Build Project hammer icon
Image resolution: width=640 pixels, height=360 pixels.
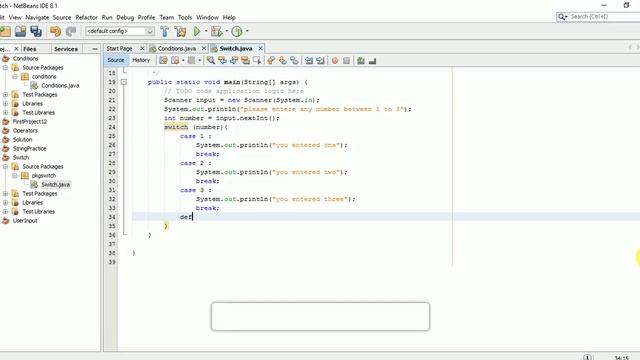pos(164,31)
